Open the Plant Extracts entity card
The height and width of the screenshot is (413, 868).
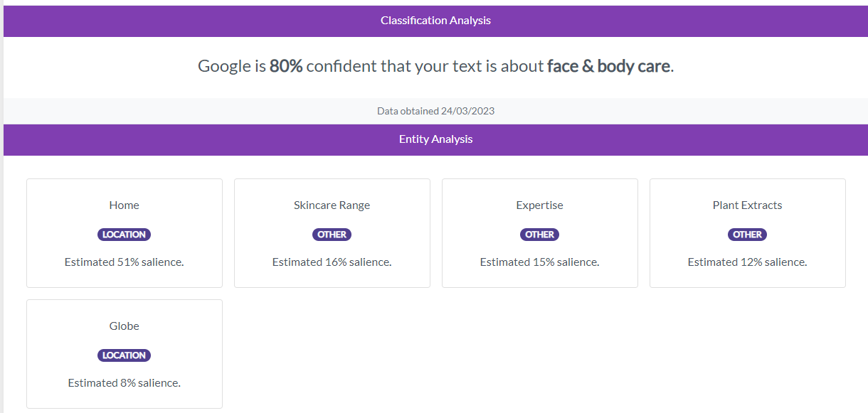coord(748,233)
